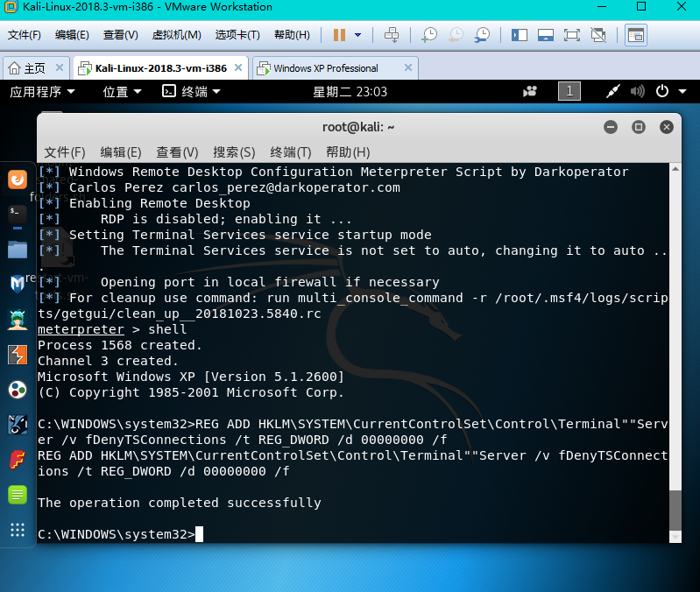This screenshot has width=700, height=592.
Task: Launch Metasploit from the dock
Action: 18,285
